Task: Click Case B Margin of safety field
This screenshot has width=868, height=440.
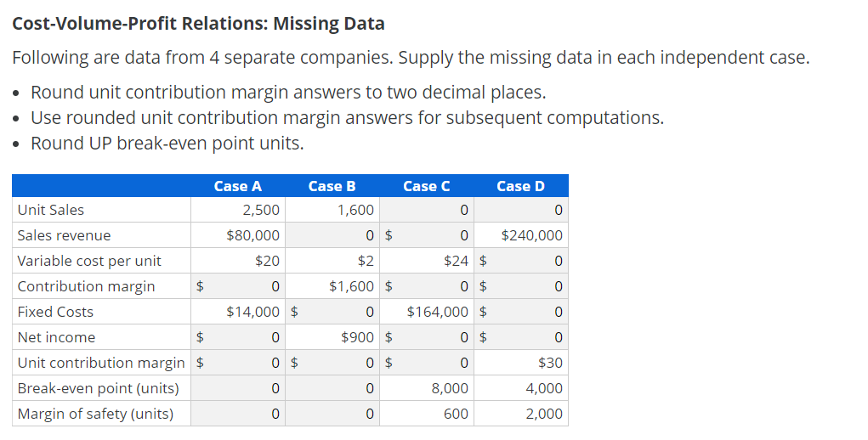Action: pyautogui.click(x=332, y=414)
